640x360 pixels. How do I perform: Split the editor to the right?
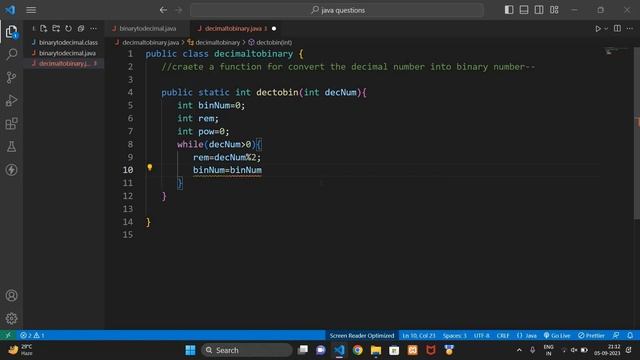(x=617, y=29)
